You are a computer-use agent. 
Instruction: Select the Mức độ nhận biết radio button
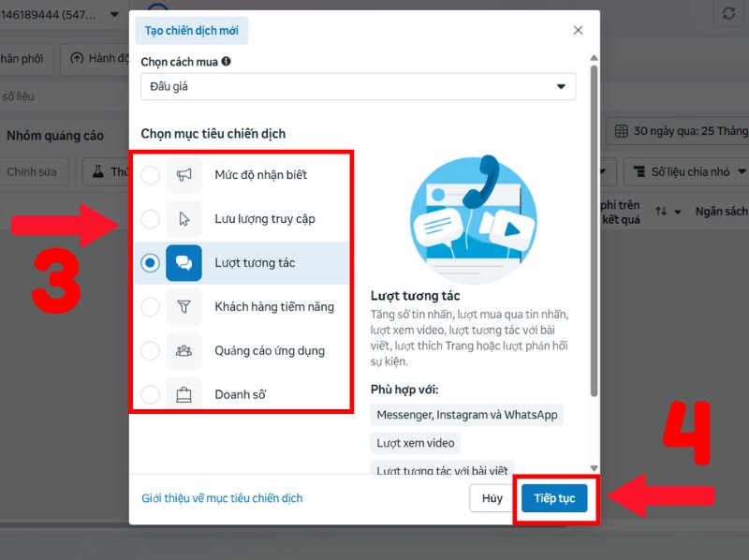[150, 175]
